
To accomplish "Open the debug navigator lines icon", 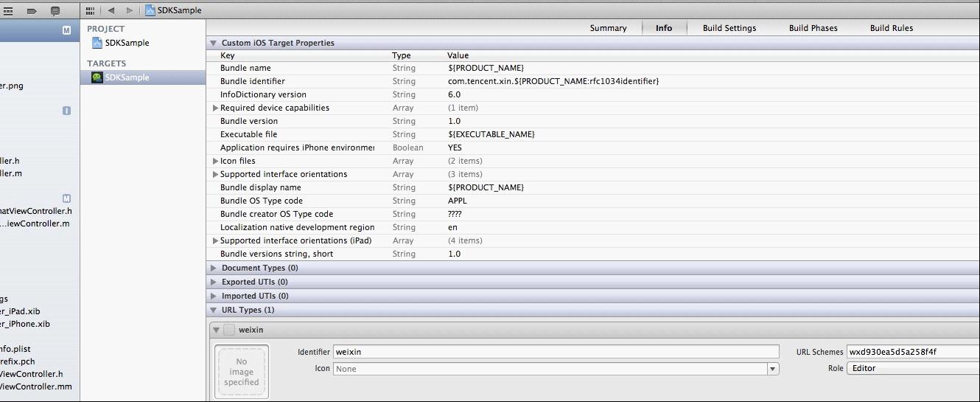I will (x=7, y=11).
